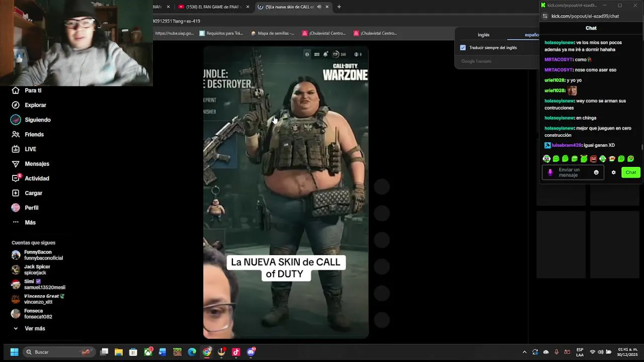
Task: Expand 'Ver más' followed accounts list
Action: (x=29, y=328)
